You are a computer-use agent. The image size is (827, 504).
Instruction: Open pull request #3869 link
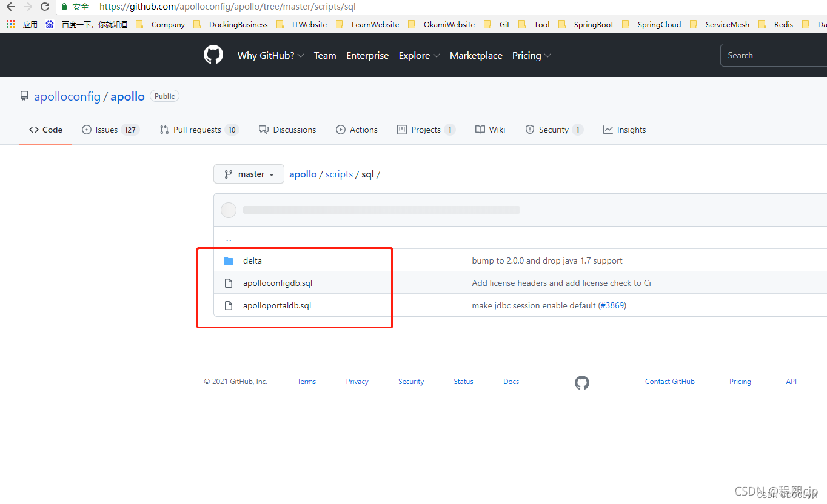(x=612, y=305)
